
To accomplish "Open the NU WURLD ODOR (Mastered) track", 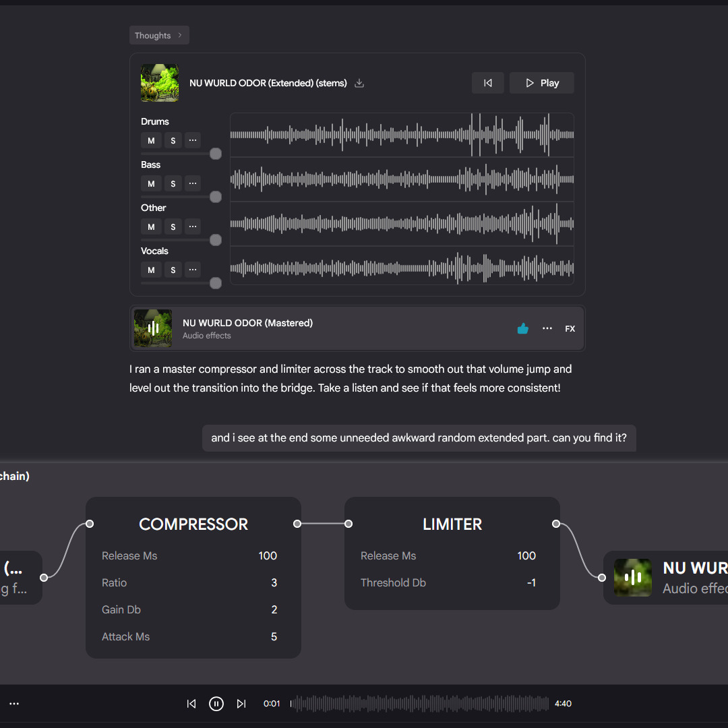I will click(247, 323).
